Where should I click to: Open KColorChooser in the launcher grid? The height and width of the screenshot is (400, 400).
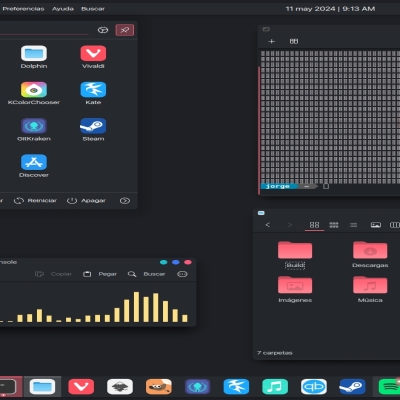click(x=34, y=94)
